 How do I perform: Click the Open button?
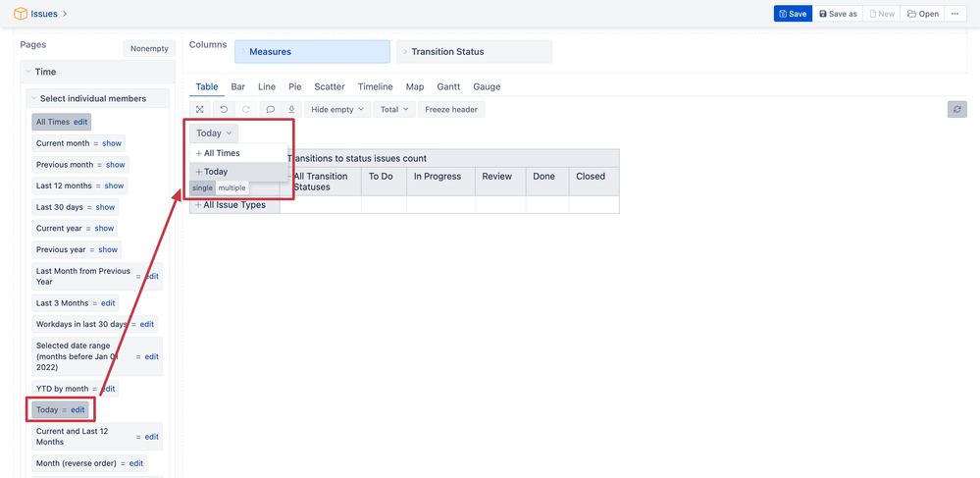(x=922, y=14)
